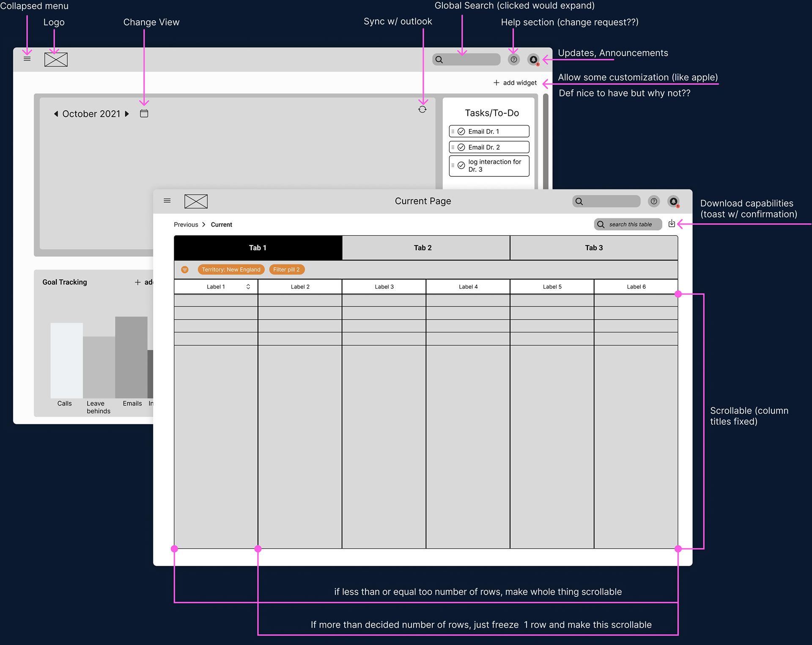Switch to Tab 2

point(423,248)
